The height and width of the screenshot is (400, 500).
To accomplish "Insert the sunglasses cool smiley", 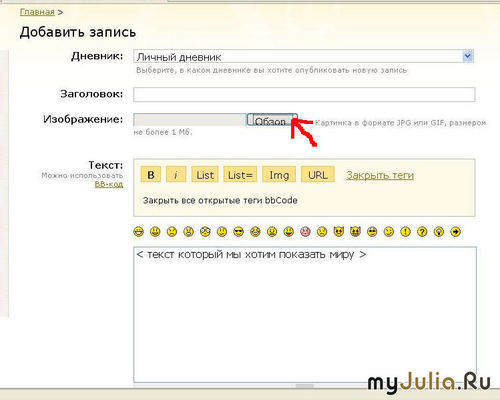I will pos(239,232).
